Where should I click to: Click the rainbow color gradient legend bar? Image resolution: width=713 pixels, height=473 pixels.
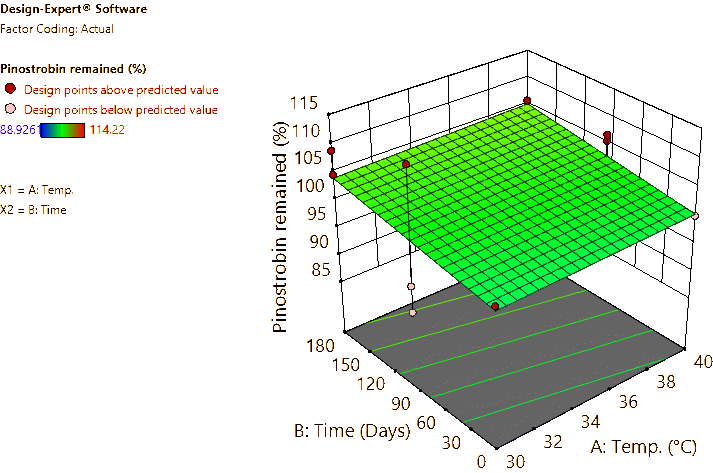point(63,129)
